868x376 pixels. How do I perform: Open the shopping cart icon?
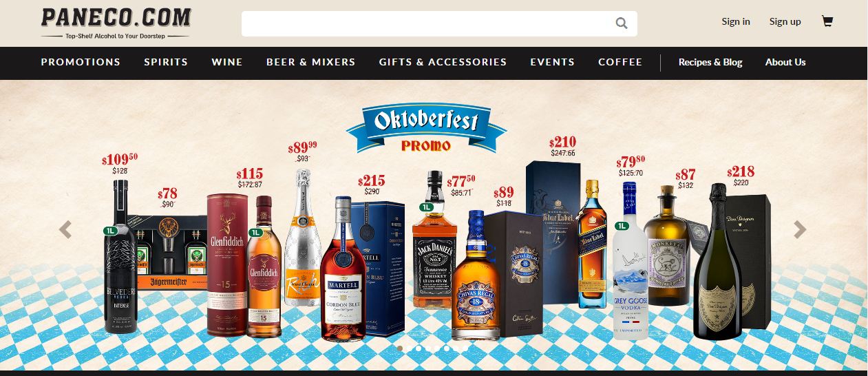pos(827,21)
